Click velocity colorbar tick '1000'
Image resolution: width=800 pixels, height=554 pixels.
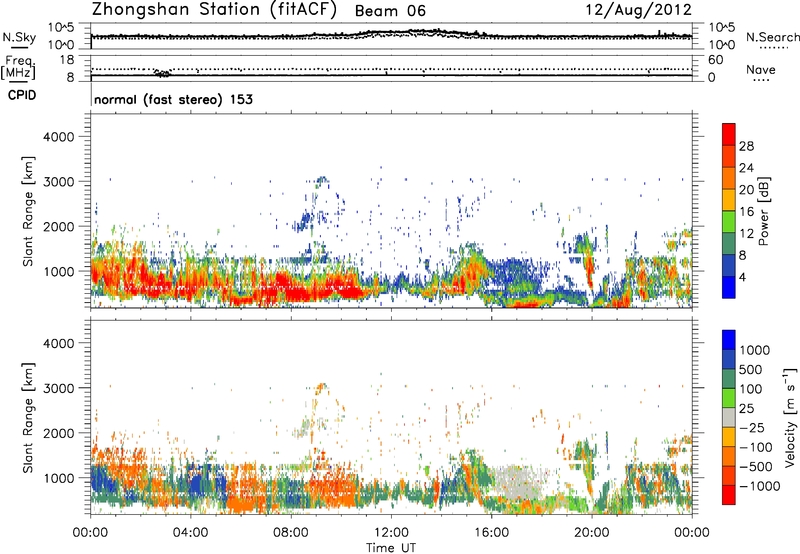(754, 350)
